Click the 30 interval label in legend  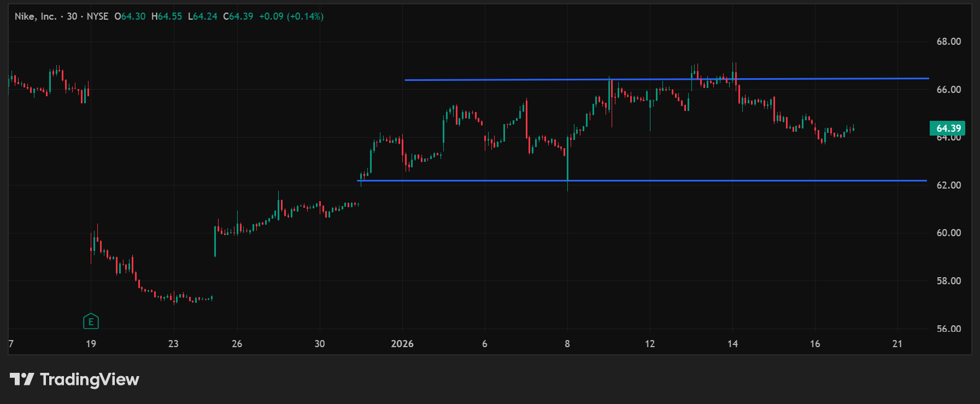click(72, 16)
